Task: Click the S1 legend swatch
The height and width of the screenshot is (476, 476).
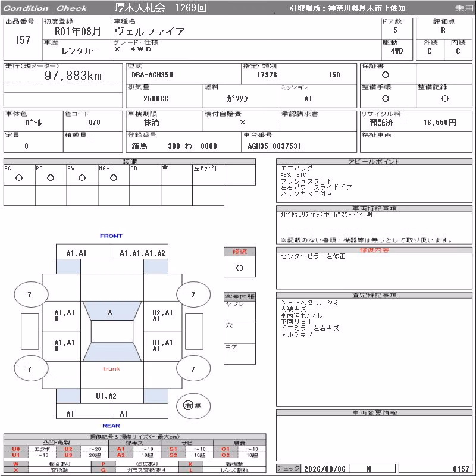Action: (x=173, y=449)
